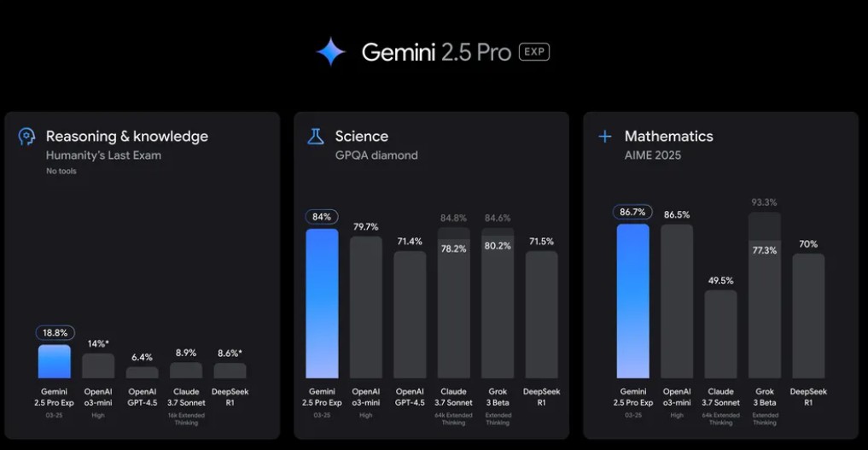Screen dimensions: 868x450
Task: Select the 84% score pill in Science
Action: pos(322,217)
